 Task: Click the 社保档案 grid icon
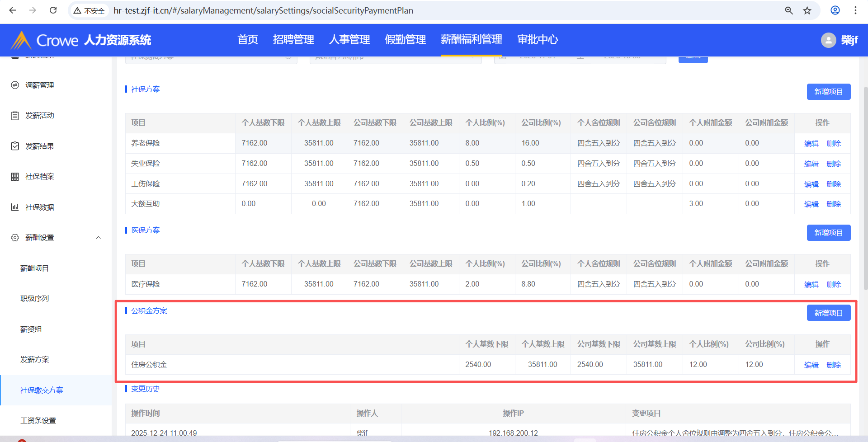tap(15, 177)
